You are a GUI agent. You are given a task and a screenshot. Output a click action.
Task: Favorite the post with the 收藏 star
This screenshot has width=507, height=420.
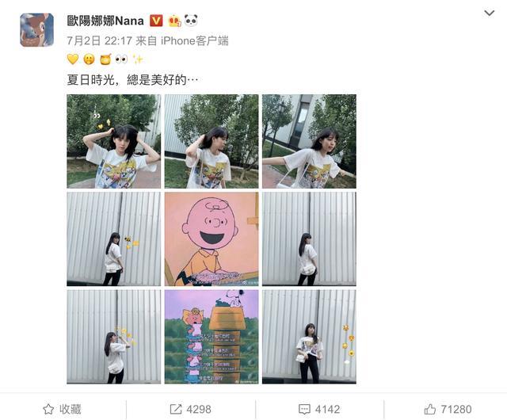(62, 409)
